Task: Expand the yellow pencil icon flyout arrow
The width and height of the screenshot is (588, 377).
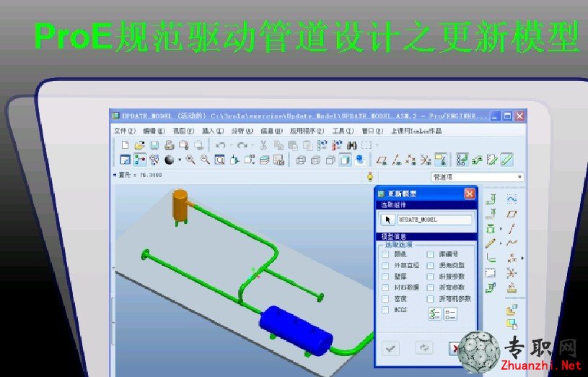Action: tap(500, 243)
